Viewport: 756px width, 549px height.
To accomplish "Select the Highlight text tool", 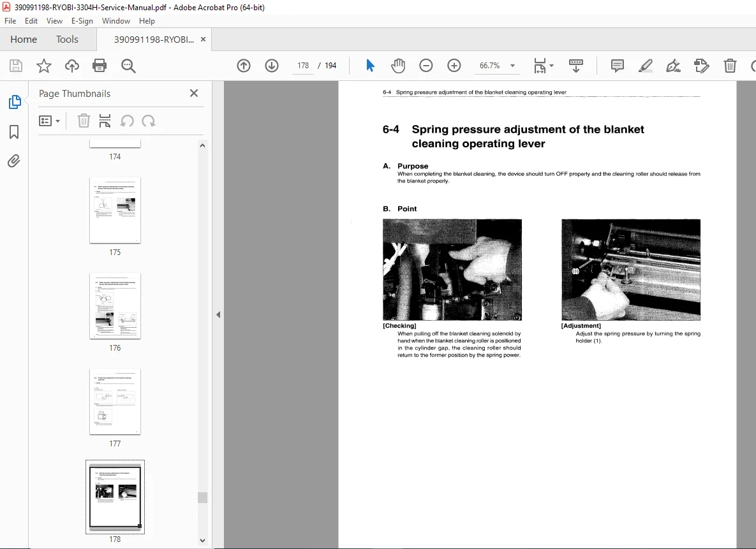I will (x=645, y=66).
